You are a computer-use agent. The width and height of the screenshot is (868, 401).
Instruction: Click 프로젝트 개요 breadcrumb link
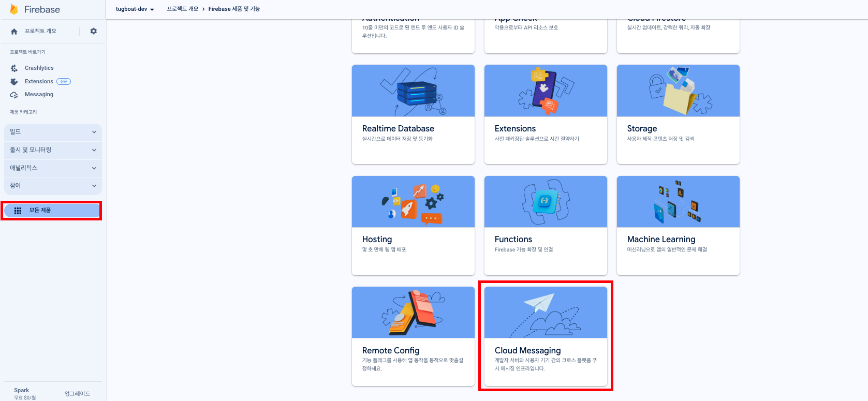(182, 9)
